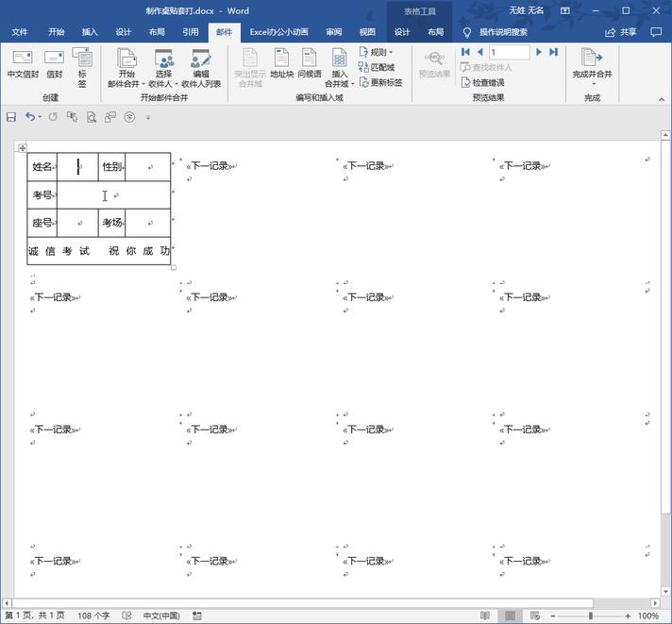Click zoom in plus button
This screenshot has height=624, width=672.
(x=628, y=616)
